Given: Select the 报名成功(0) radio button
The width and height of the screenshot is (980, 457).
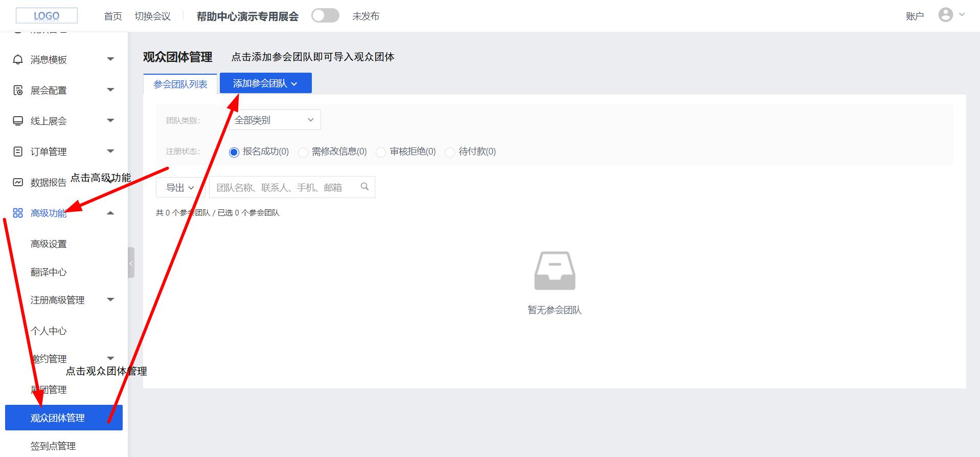Looking at the screenshot, I should click(x=234, y=153).
